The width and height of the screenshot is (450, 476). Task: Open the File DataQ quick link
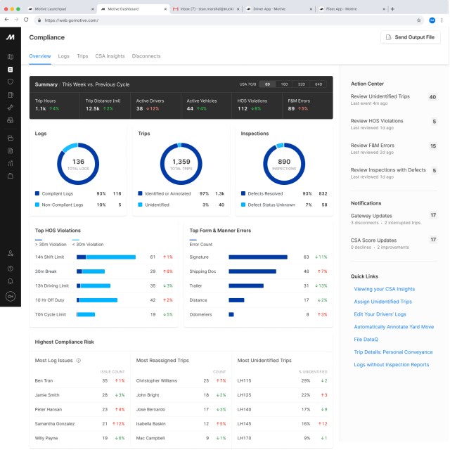coord(367,340)
